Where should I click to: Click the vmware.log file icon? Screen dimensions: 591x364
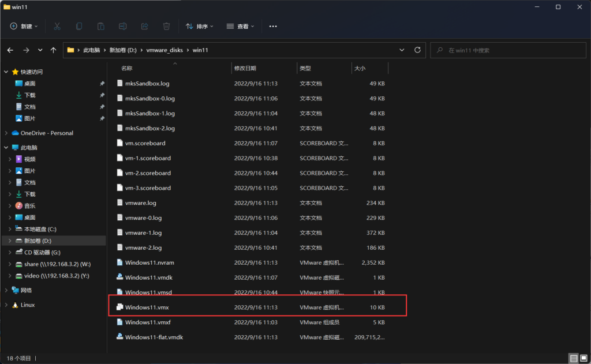(119, 202)
